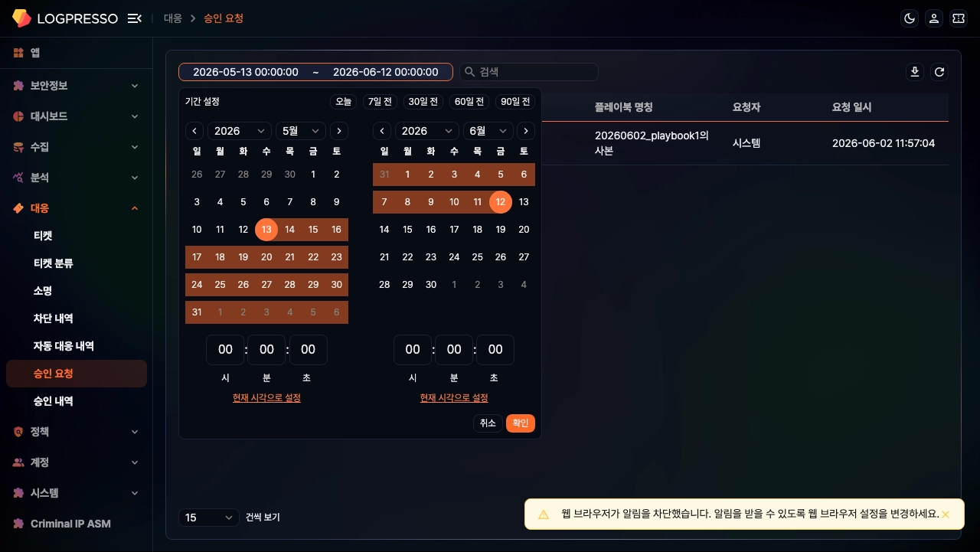
Task: Sort by 요청 일시 column header
Action: tap(851, 107)
